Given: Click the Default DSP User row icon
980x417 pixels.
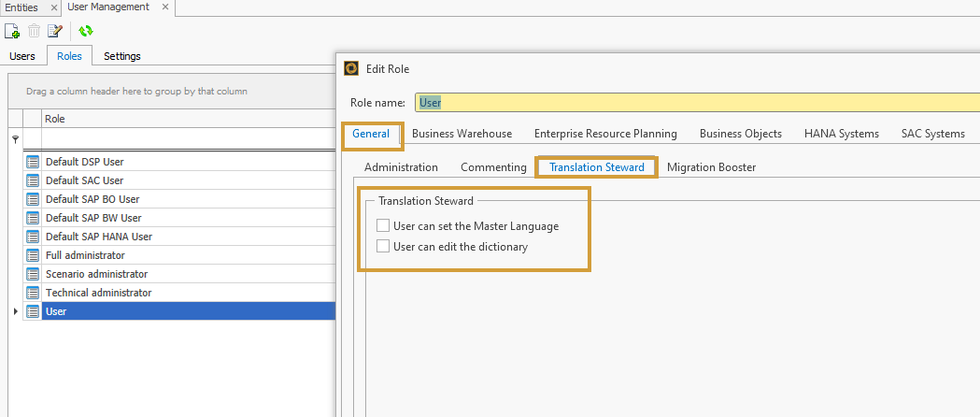Looking at the screenshot, I should click(33, 162).
